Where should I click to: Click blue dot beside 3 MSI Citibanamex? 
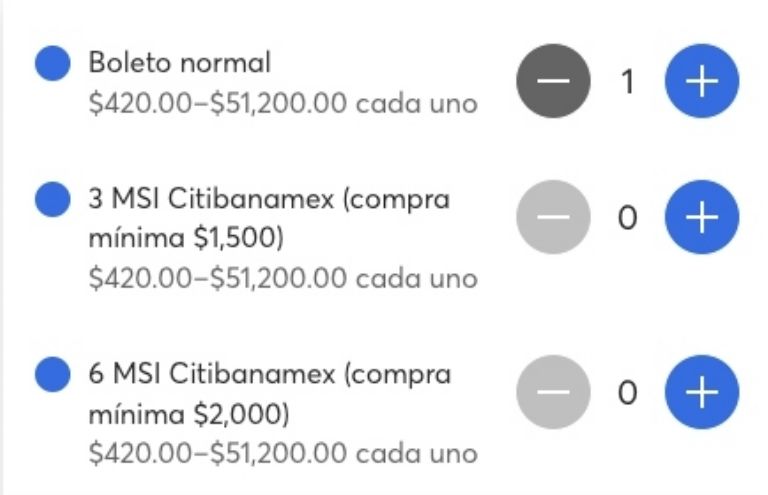52,199
